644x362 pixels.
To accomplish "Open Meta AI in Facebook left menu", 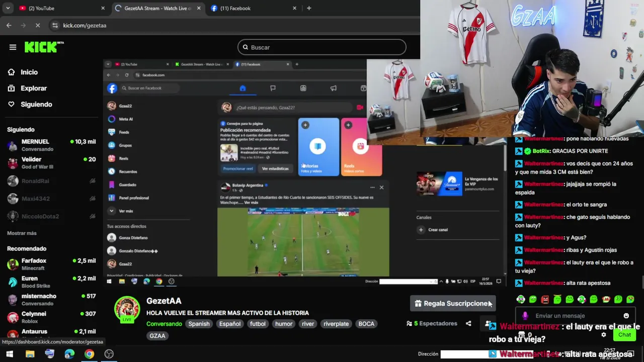I will click(121, 119).
